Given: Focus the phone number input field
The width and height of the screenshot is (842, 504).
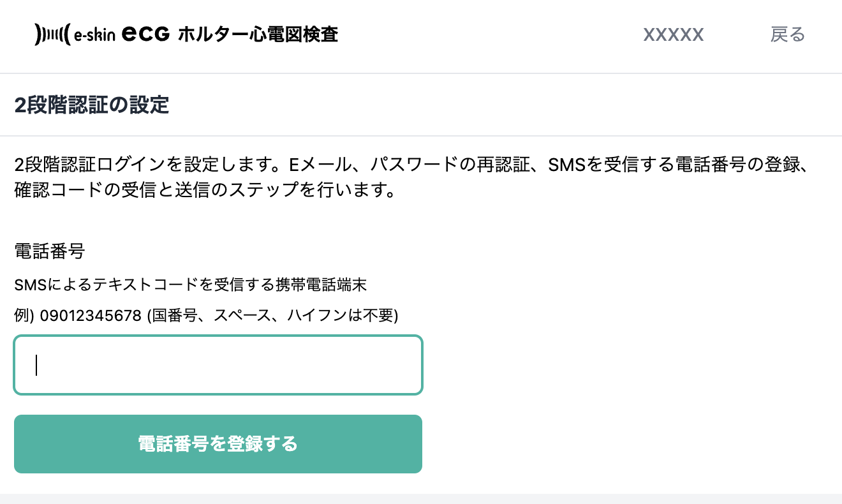Looking at the screenshot, I should tap(218, 365).
